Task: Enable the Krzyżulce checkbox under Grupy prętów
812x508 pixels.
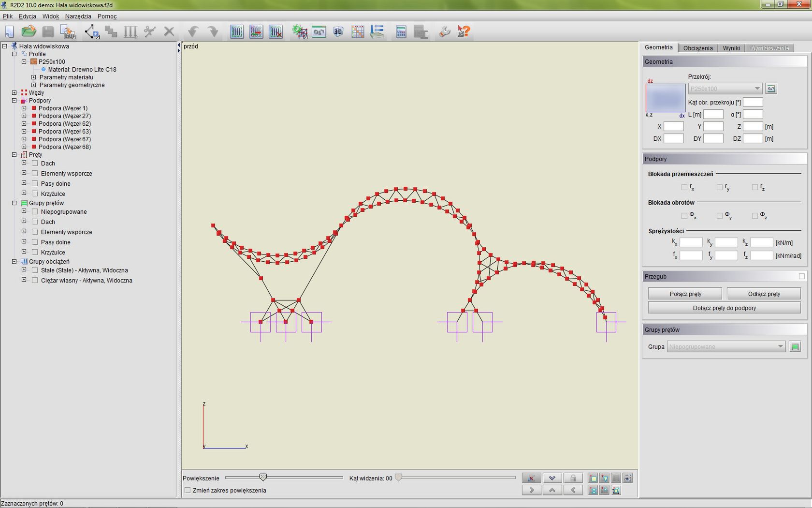Action: click(35, 253)
